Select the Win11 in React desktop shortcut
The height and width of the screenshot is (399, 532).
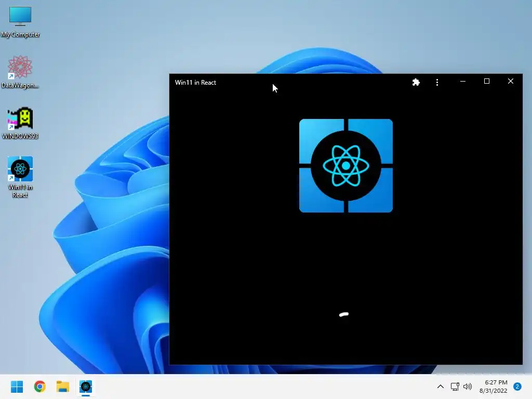pos(20,177)
